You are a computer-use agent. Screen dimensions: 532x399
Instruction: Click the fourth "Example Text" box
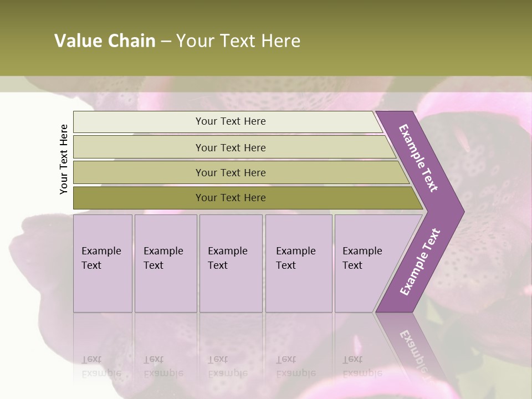click(298, 263)
